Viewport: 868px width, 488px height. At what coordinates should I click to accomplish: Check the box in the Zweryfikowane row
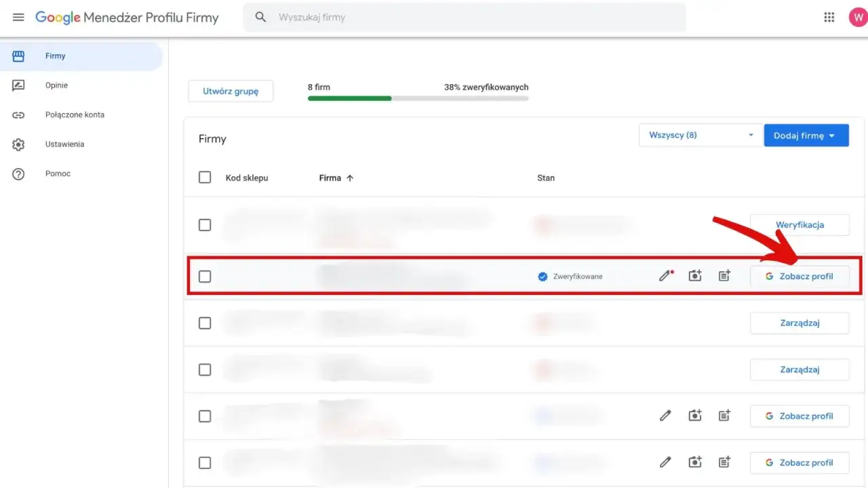point(205,277)
